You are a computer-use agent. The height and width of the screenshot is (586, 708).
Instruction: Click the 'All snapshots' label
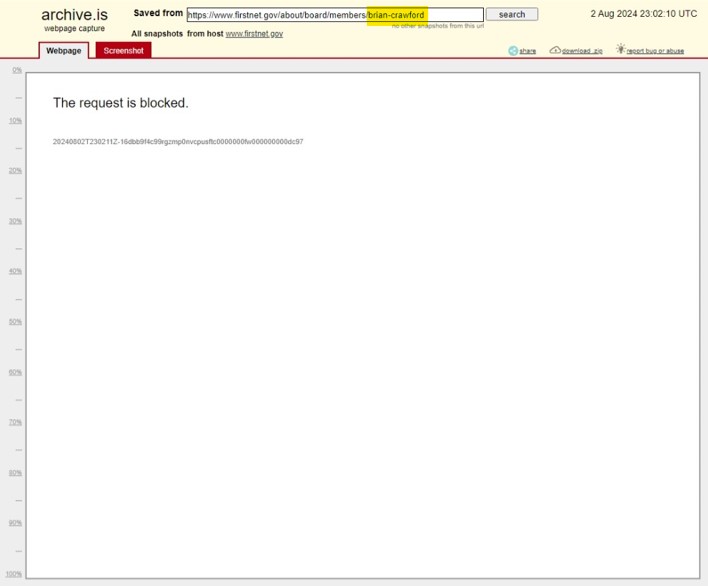point(157,34)
